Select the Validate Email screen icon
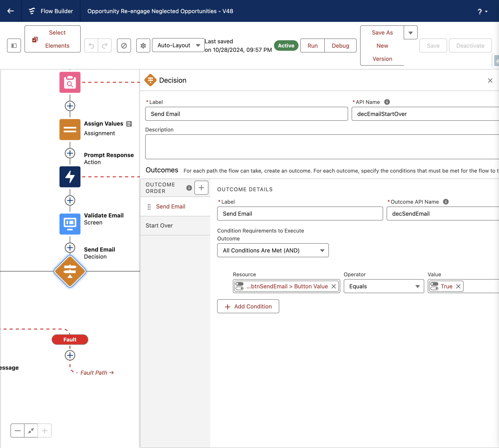Screen dimensions: 499x448 point(70,224)
